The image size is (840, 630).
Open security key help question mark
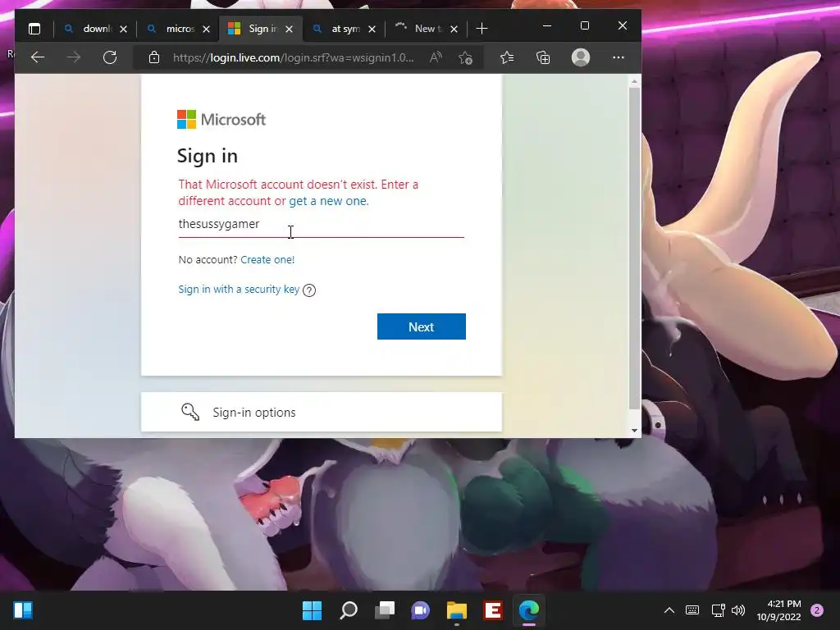(x=309, y=290)
